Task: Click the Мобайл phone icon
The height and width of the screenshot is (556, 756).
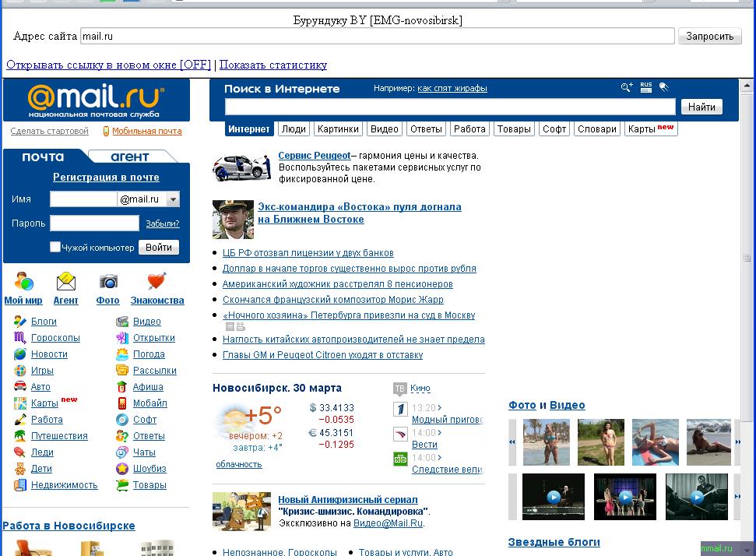Action: pyautogui.click(x=122, y=403)
